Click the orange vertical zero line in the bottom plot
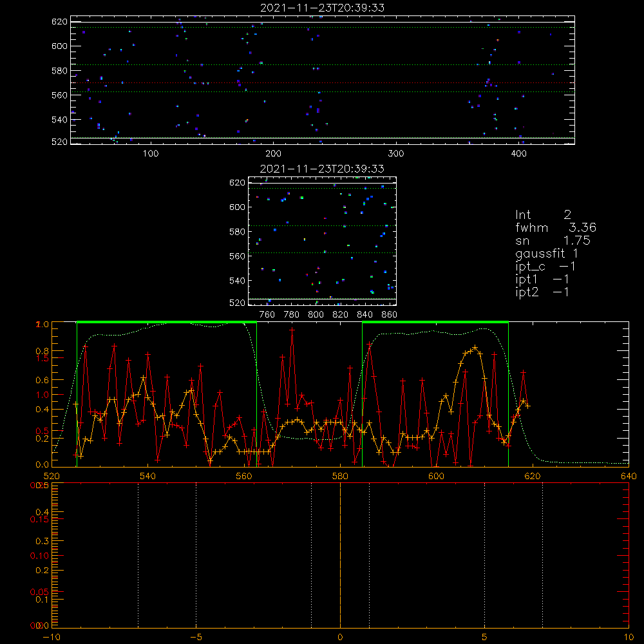Screen dimensions: 644x644 coord(340,556)
